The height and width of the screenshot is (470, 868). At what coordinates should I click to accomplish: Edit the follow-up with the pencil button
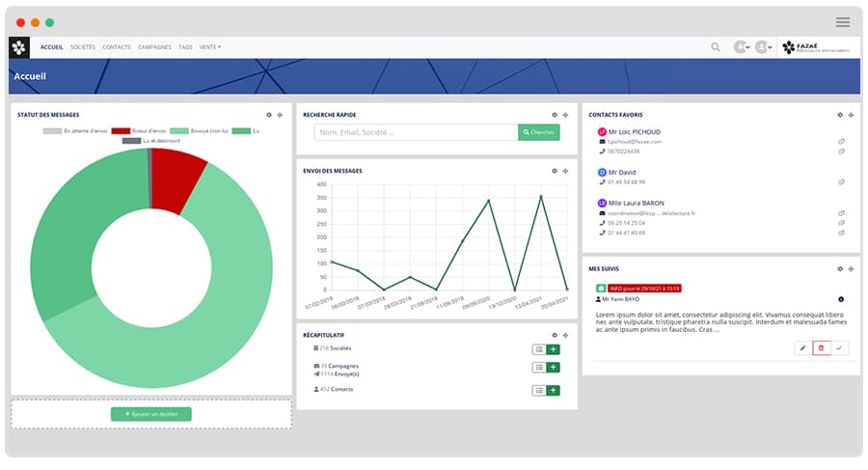point(802,348)
